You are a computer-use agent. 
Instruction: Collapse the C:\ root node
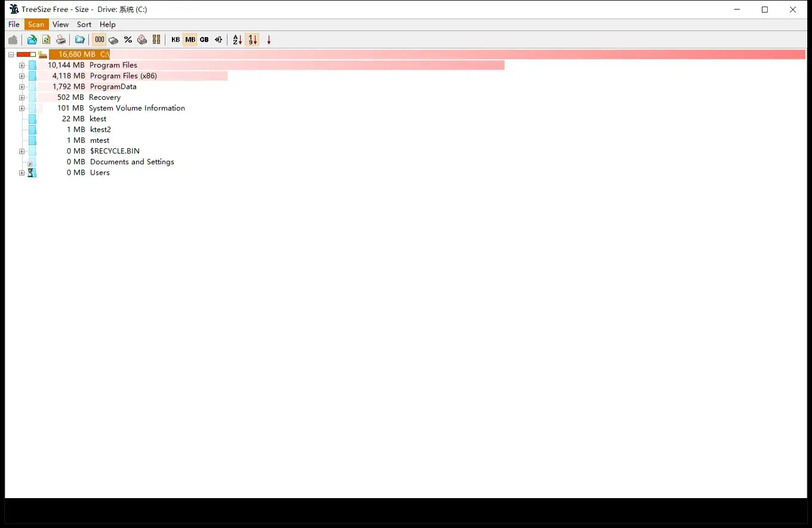pyautogui.click(x=11, y=54)
